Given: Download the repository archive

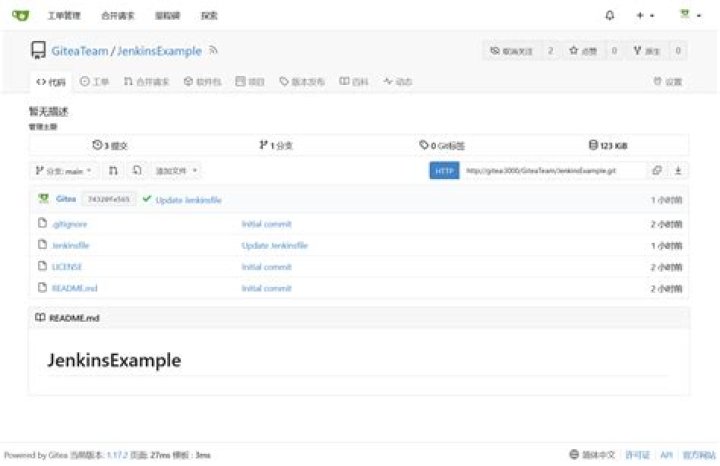Looking at the screenshot, I should (x=678, y=170).
